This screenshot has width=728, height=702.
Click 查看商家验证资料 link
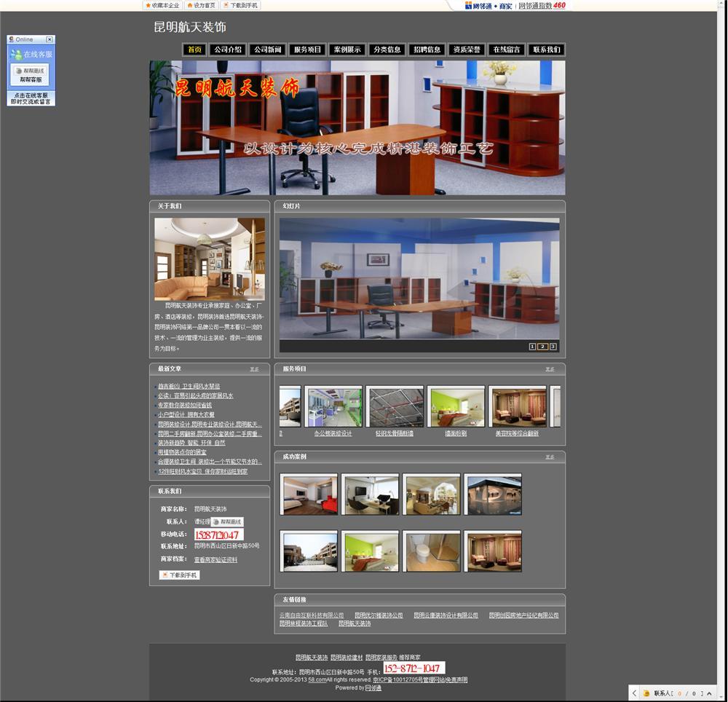coord(215,560)
